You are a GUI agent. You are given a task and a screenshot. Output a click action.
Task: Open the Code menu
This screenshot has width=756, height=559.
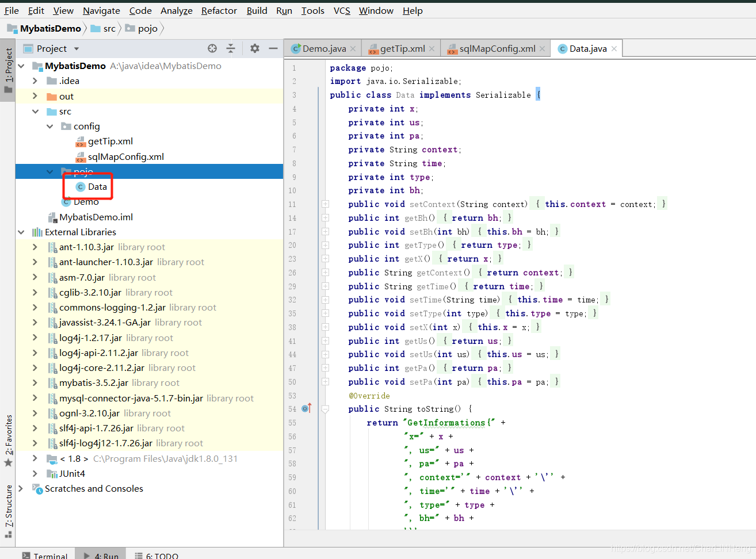click(x=140, y=10)
